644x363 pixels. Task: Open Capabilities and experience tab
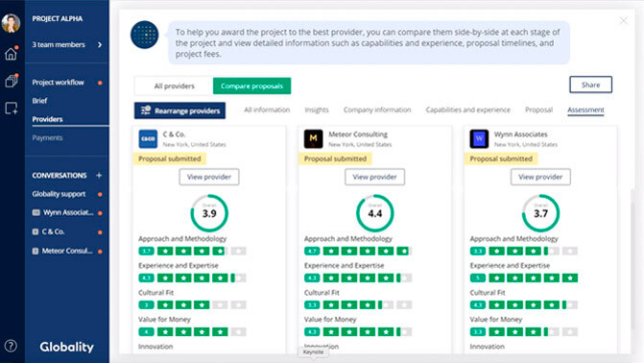[467, 109]
